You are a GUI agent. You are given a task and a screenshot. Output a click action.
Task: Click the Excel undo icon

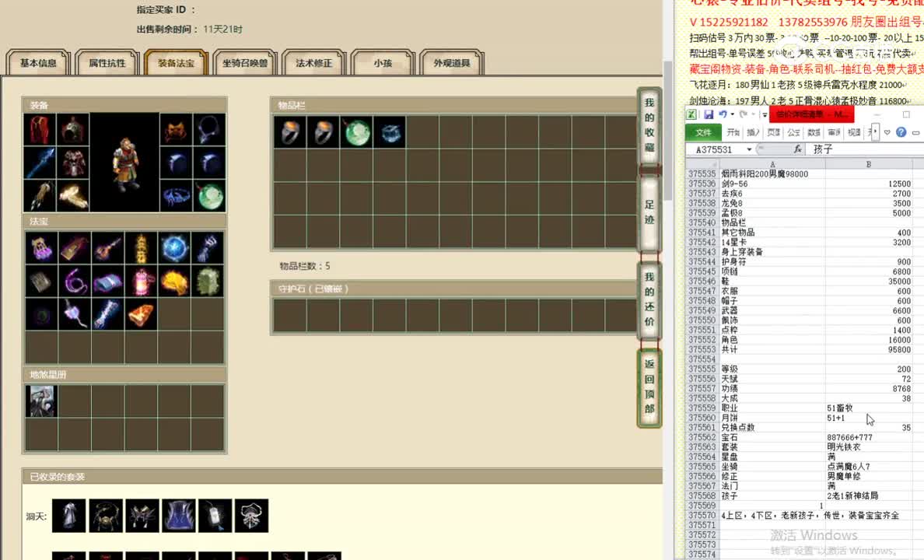723,114
